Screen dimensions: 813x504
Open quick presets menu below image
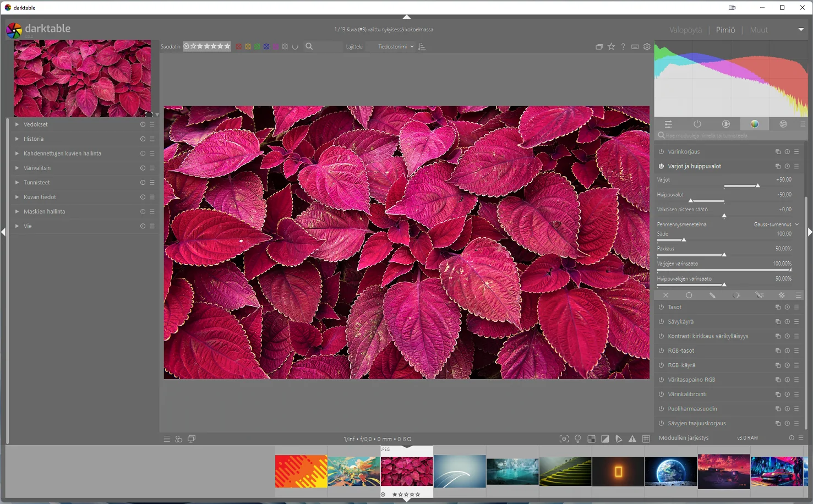[167, 439]
